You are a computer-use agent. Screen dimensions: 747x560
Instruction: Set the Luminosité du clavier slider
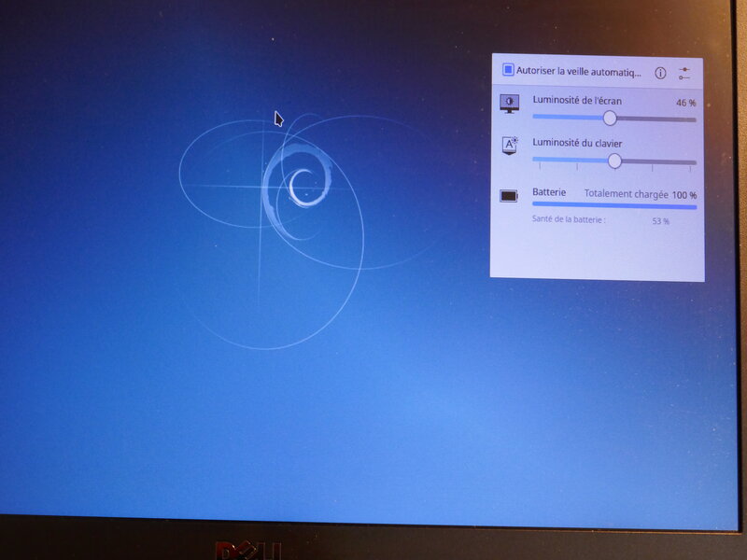614,161
